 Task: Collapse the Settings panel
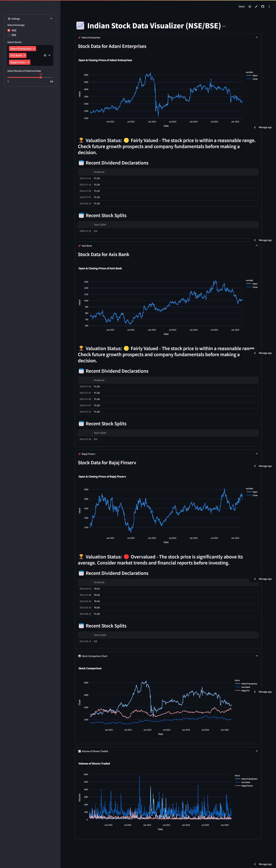click(x=51, y=19)
